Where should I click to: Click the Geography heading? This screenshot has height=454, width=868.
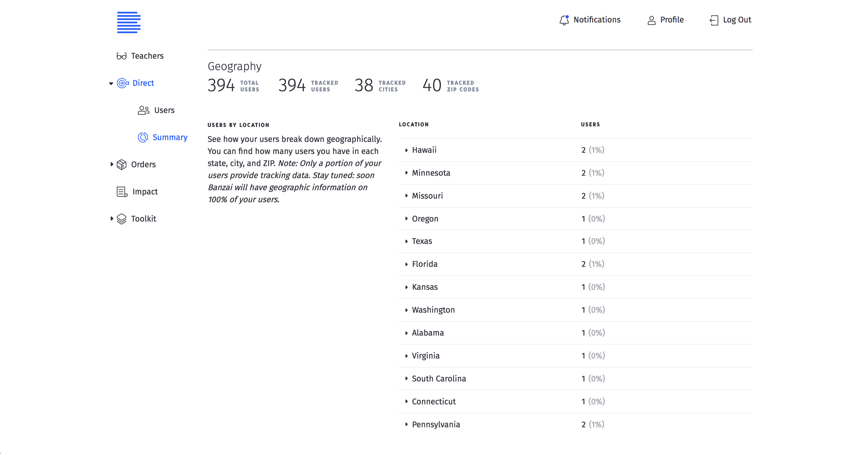click(235, 66)
